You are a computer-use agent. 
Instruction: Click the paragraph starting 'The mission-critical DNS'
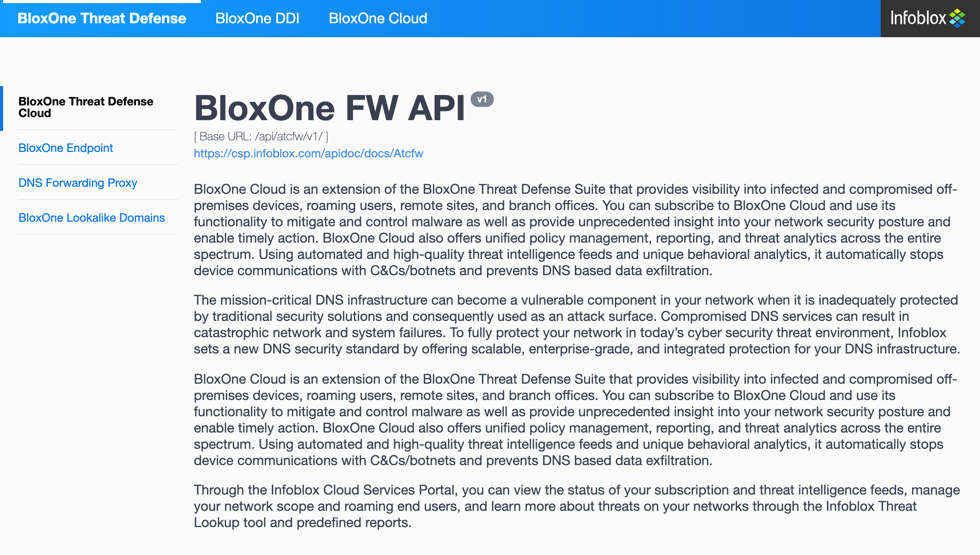click(577, 324)
